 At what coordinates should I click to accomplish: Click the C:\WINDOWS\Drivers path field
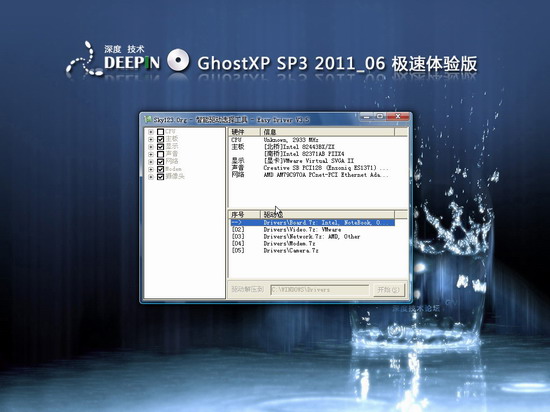click(320, 290)
